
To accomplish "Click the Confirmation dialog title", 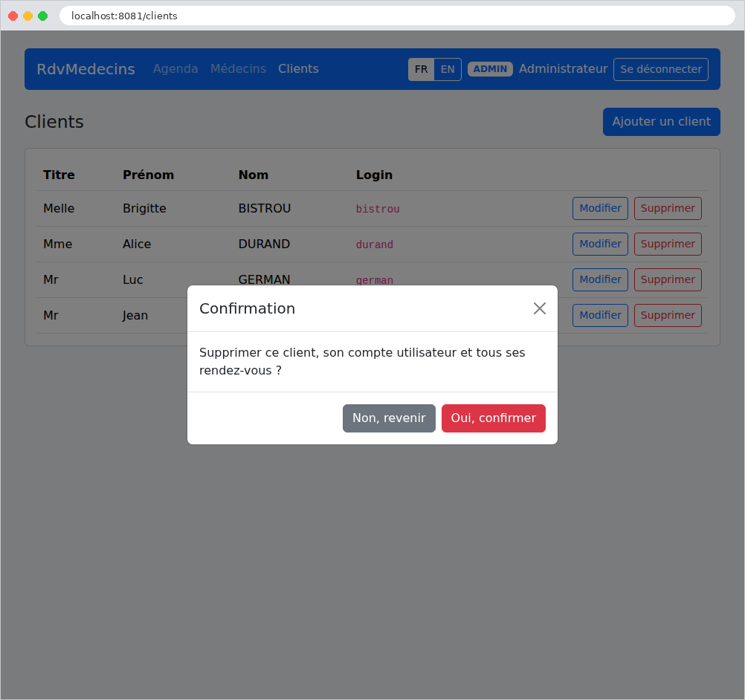I will tap(247, 308).
